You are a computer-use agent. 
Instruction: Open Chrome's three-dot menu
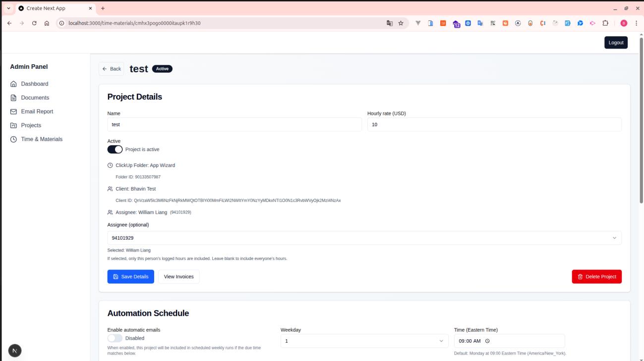[x=637, y=23]
